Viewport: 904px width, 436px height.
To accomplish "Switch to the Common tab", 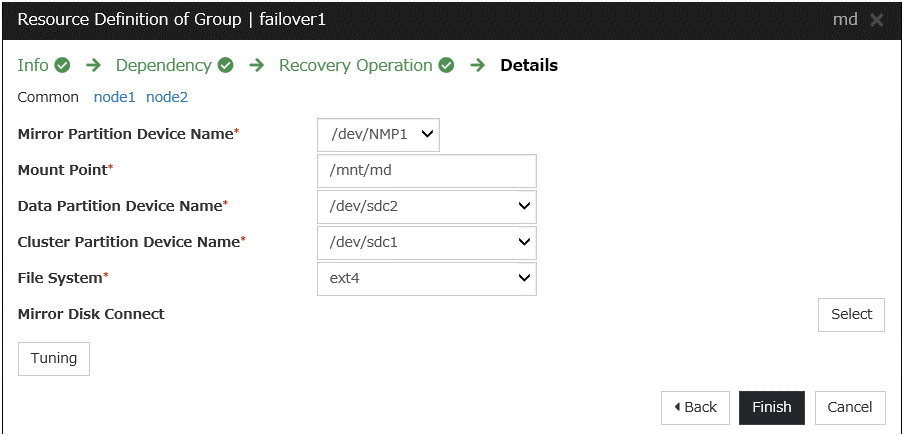I will click(48, 97).
